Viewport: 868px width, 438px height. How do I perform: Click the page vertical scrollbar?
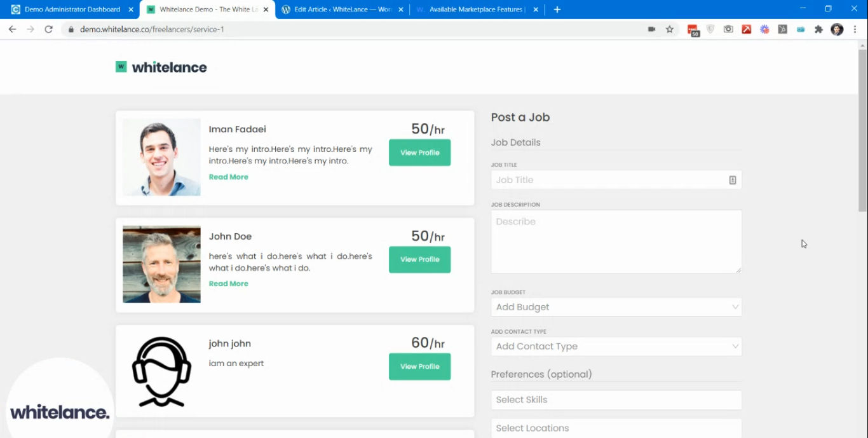[x=862, y=130]
